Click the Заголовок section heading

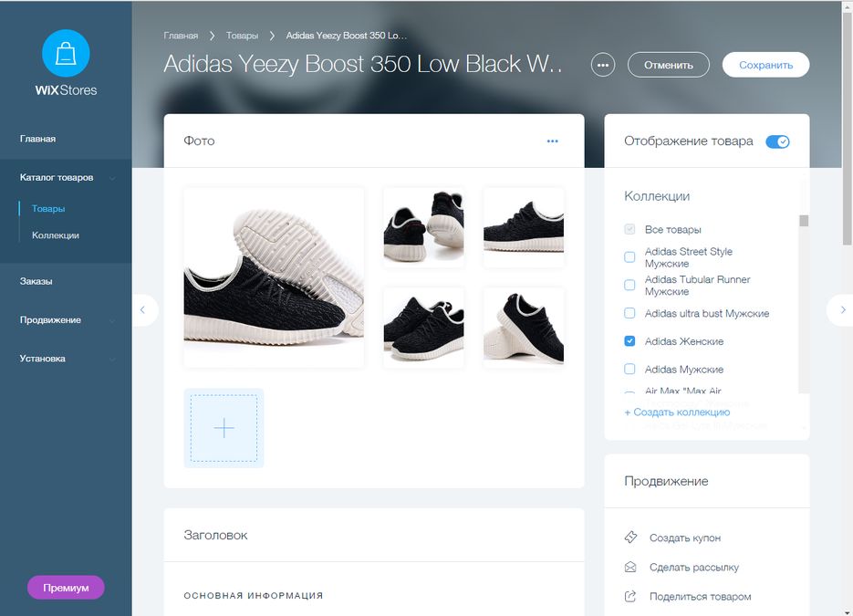[215, 535]
